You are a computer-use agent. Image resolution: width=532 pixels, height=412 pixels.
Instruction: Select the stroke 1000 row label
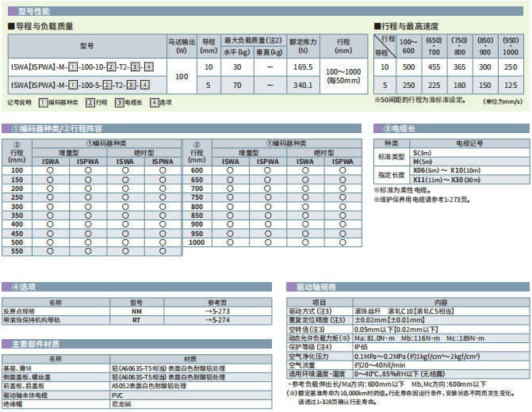coord(197,242)
